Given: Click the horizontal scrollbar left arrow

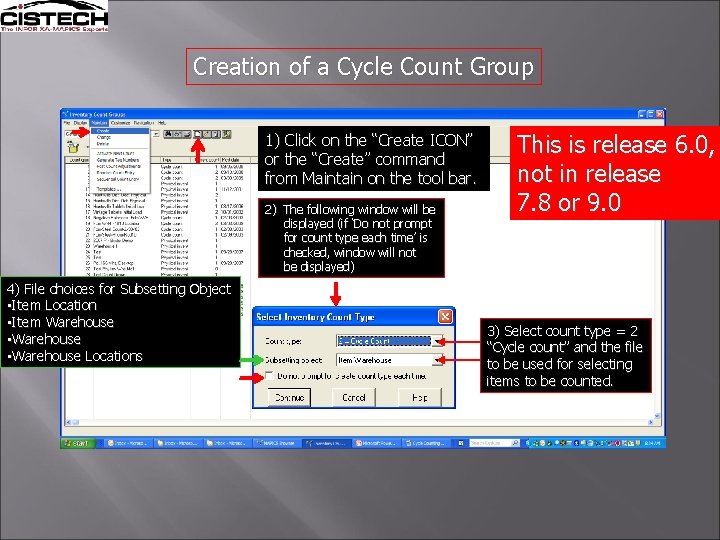Looking at the screenshot, I should coord(69,422).
